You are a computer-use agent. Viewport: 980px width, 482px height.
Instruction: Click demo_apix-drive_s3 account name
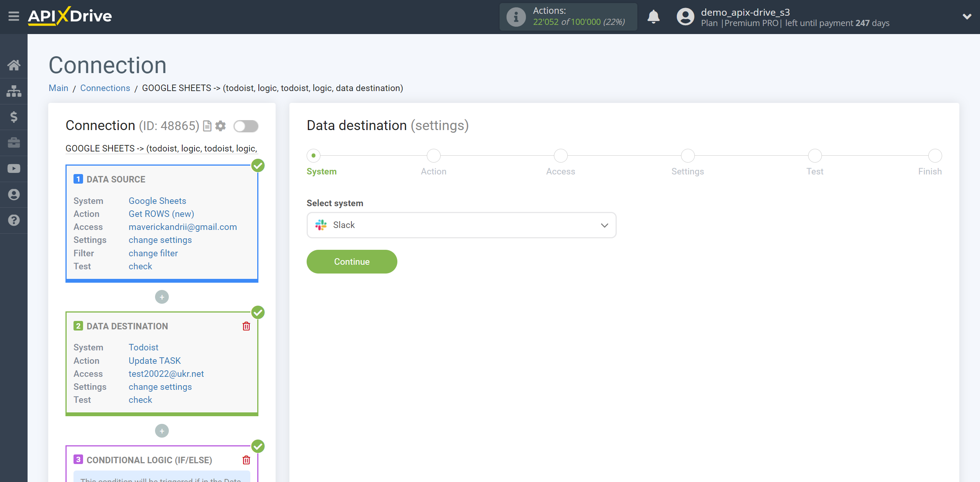click(x=745, y=12)
